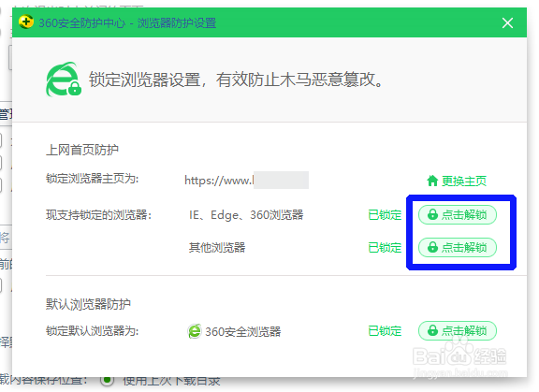Viewport: 539px width, 392px height.
Task: Click the green browser lock icon beside the headline
Action: (64, 80)
